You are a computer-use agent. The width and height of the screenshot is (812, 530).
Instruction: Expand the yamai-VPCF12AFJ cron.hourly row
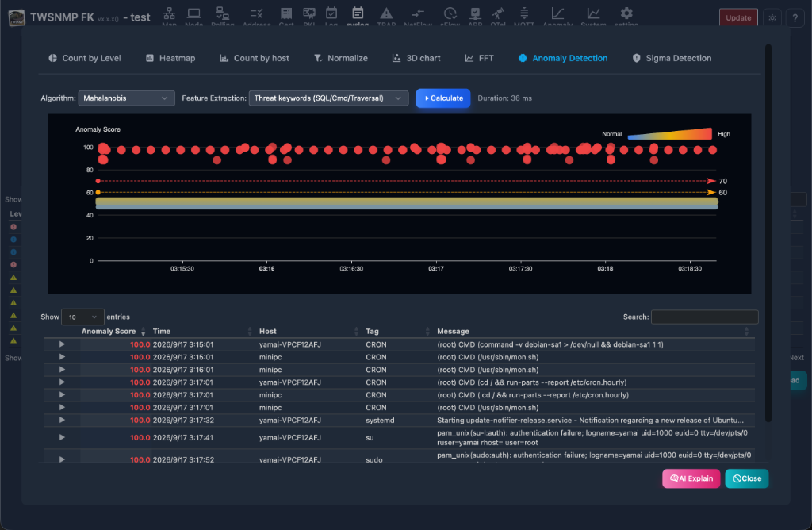click(x=62, y=382)
